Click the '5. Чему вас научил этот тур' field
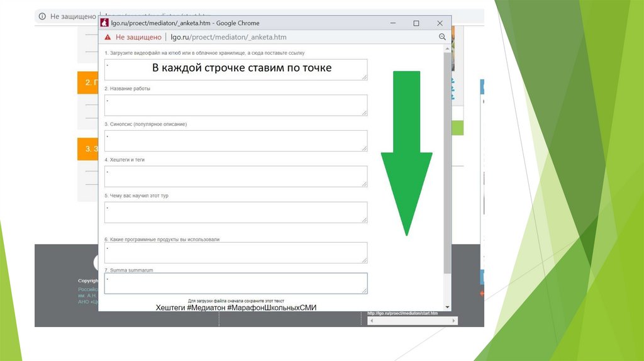644x361 pixels. tap(236, 213)
